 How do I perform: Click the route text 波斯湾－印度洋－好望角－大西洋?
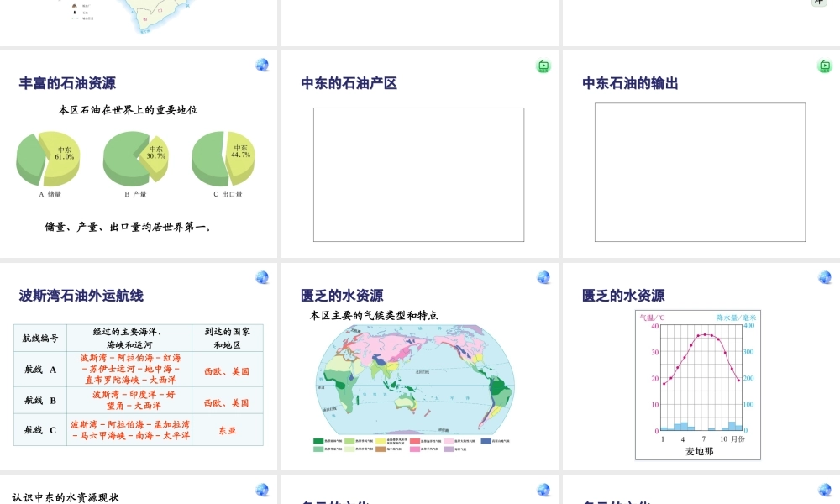pos(134,400)
